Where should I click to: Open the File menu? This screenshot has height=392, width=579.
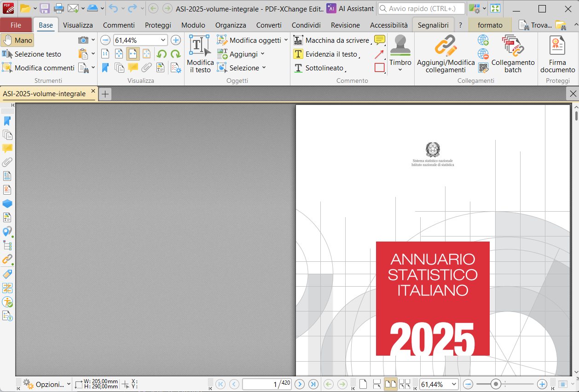coord(16,25)
